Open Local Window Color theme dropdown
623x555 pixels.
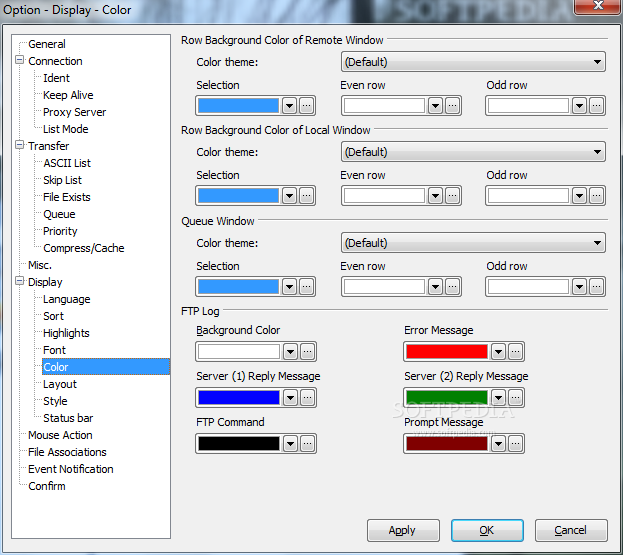pos(473,152)
